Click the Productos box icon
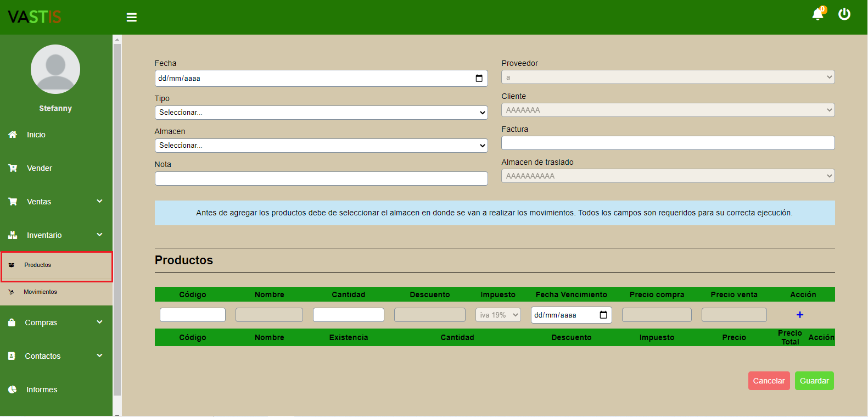This screenshot has height=417, width=868. click(12, 265)
